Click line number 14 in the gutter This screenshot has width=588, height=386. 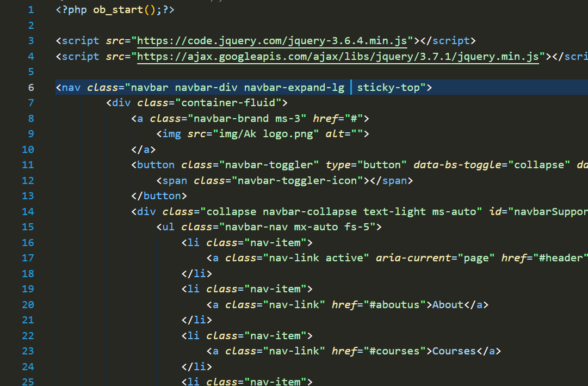point(28,212)
